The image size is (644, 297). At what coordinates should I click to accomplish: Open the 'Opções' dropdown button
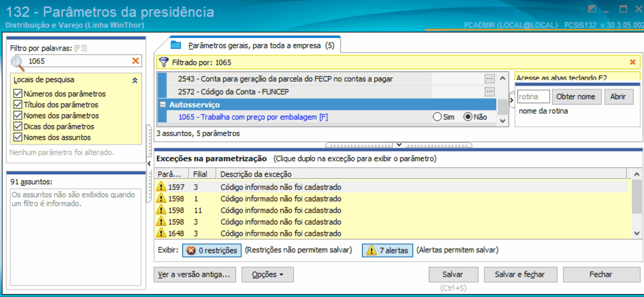[x=267, y=274]
